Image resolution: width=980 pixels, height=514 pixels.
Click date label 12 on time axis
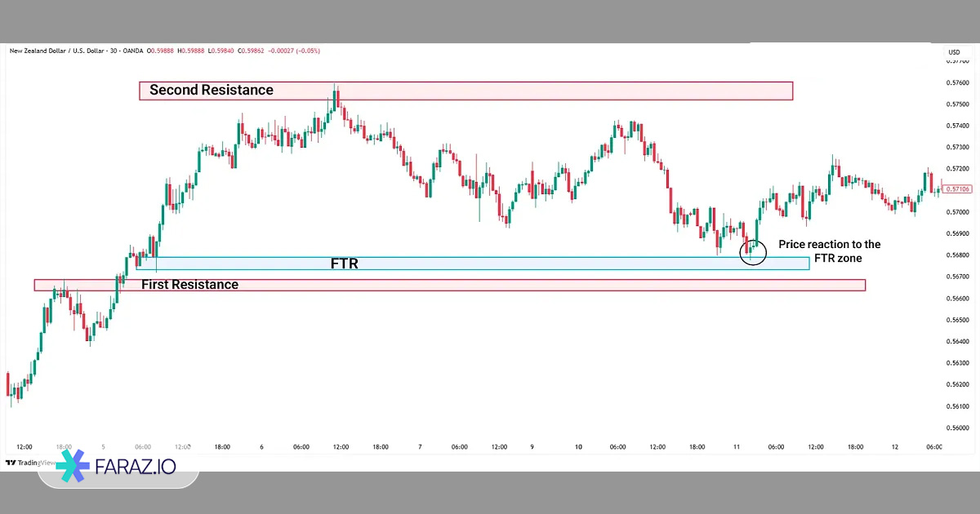pyautogui.click(x=895, y=447)
